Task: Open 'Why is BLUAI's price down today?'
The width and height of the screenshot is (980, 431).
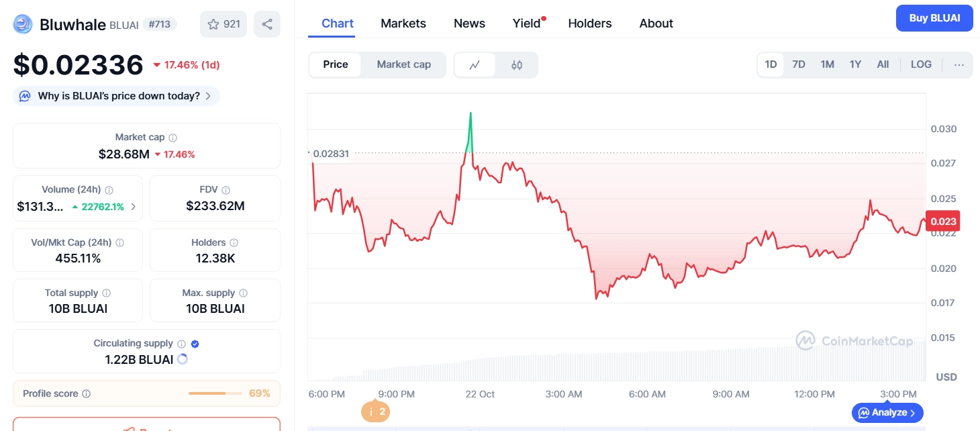Action: click(115, 96)
